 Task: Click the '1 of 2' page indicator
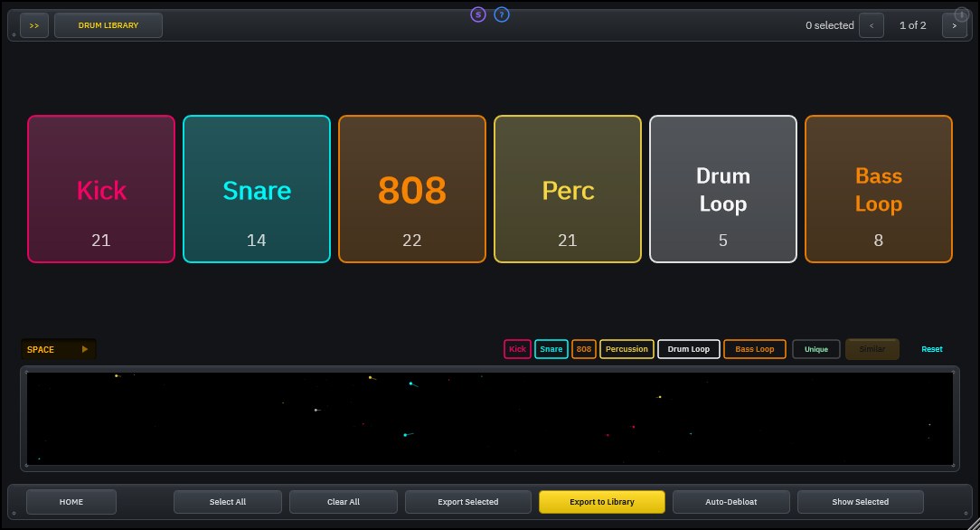[x=912, y=25]
